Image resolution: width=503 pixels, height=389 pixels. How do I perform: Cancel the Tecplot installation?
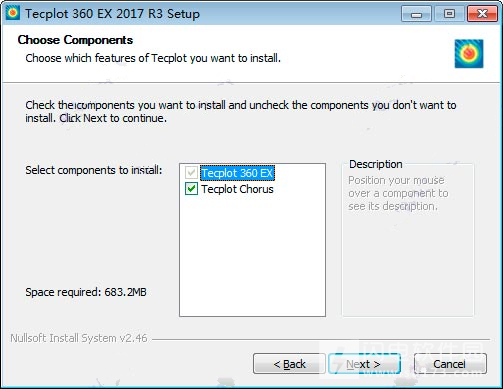(450, 364)
